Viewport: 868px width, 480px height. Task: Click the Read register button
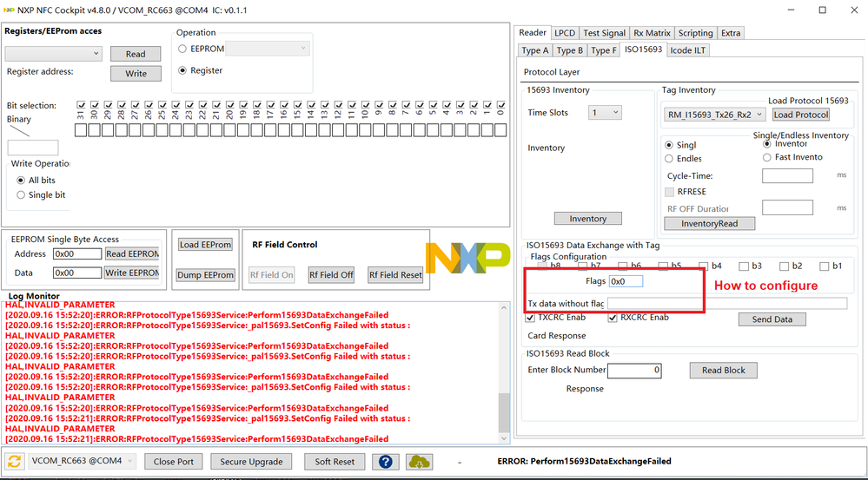pyautogui.click(x=136, y=54)
